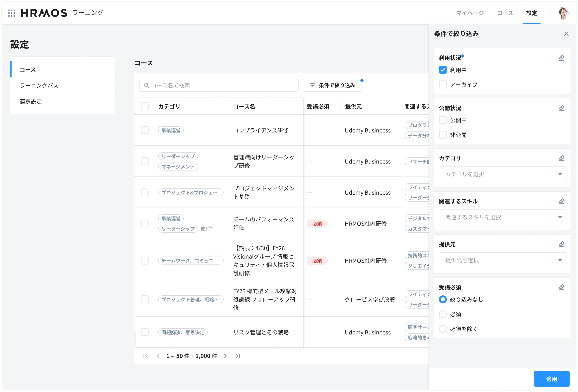This screenshot has height=392, width=578.
Task: Select the 必須 radio option
Action: pyautogui.click(x=443, y=314)
